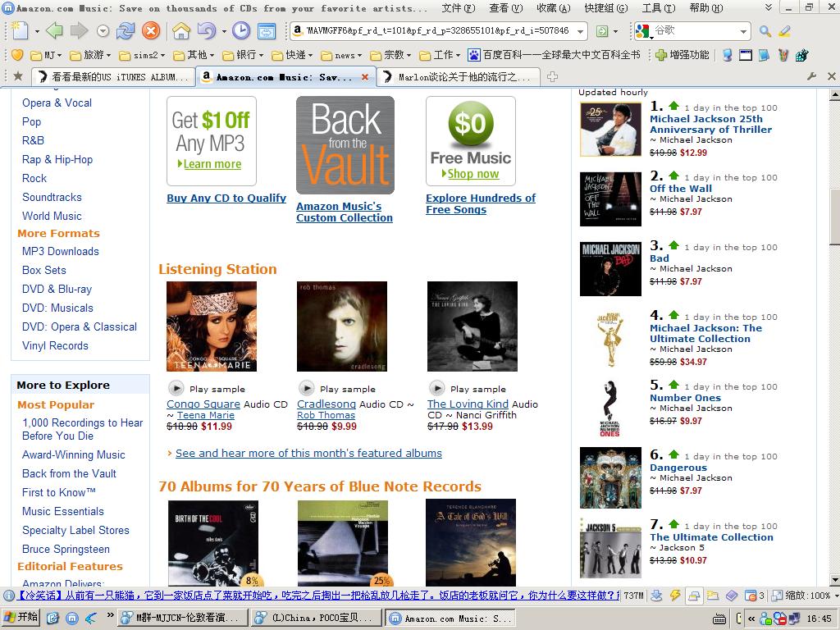This screenshot has width=840, height=630.
Task: Open the (L)China, POCO宝贝 taskbar window
Action: (316, 619)
